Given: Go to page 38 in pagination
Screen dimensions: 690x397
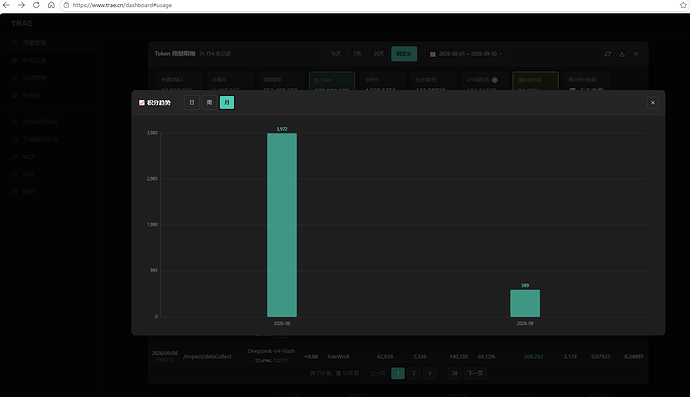Looking at the screenshot, I should click(x=455, y=373).
